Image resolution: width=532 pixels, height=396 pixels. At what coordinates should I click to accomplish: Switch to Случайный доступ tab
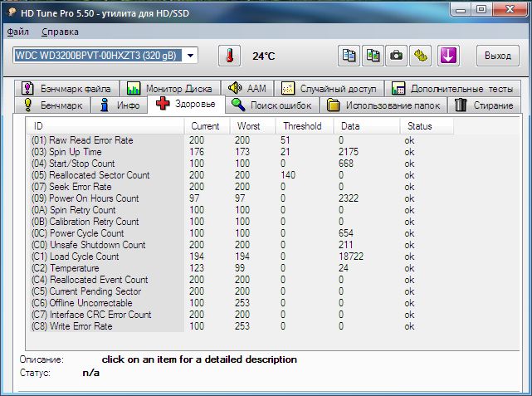point(329,89)
